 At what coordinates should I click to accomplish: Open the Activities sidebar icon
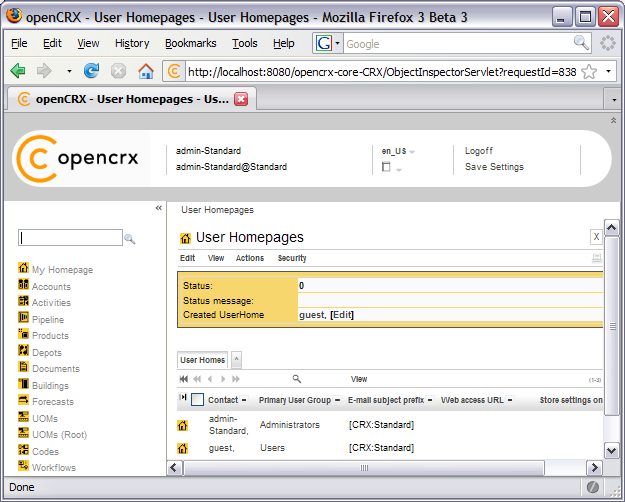point(24,301)
